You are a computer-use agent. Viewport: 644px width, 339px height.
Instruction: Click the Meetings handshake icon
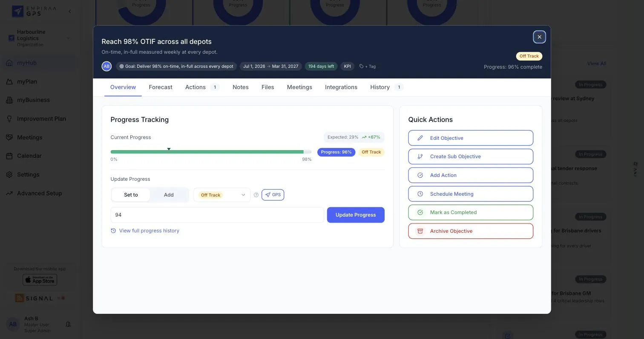[9, 137]
